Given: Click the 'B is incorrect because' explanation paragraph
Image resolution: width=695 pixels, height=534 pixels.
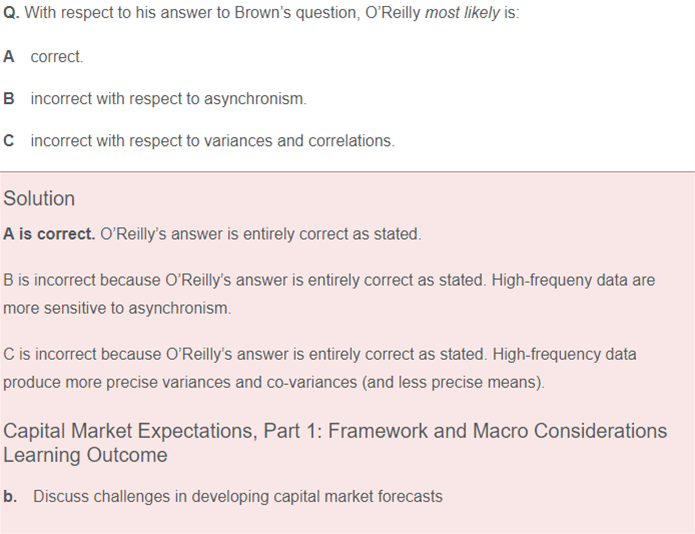Looking at the screenshot, I should click(x=329, y=294).
